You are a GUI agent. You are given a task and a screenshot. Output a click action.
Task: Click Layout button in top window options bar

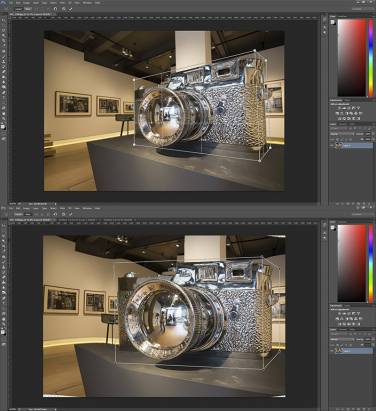pos(19,9)
